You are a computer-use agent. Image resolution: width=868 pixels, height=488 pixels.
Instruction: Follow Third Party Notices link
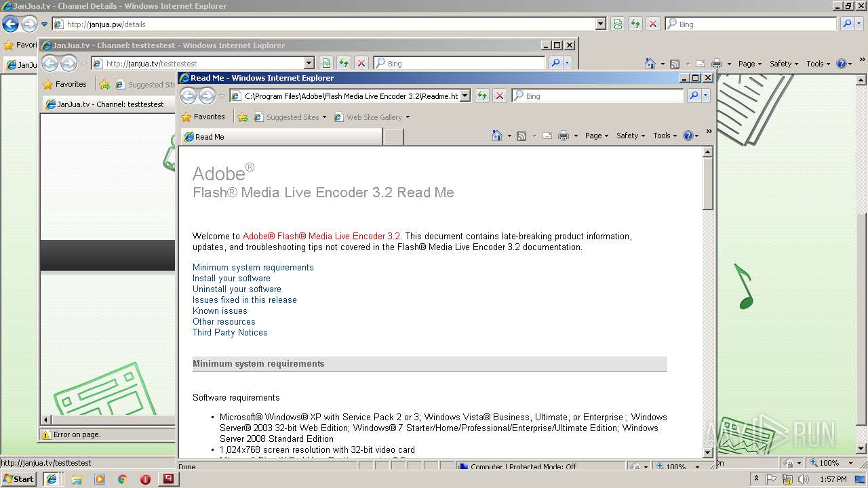pyautogui.click(x=230, y=333)
